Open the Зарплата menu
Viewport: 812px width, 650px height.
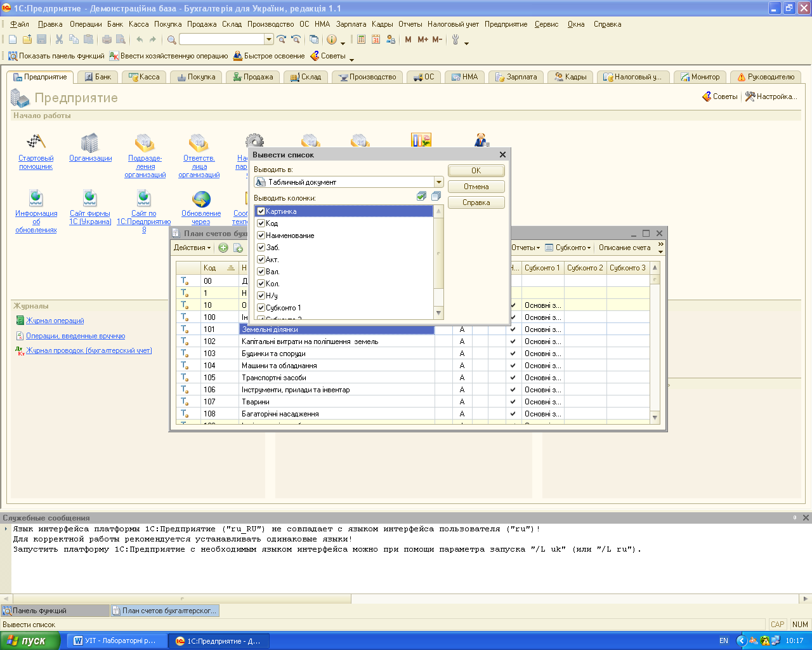point(351,24)
